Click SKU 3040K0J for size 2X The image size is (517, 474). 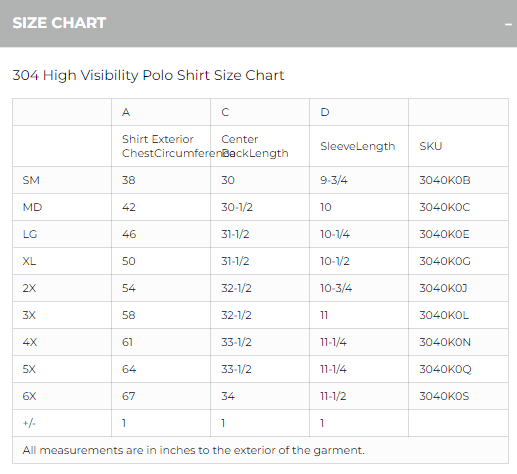point(443,288)
